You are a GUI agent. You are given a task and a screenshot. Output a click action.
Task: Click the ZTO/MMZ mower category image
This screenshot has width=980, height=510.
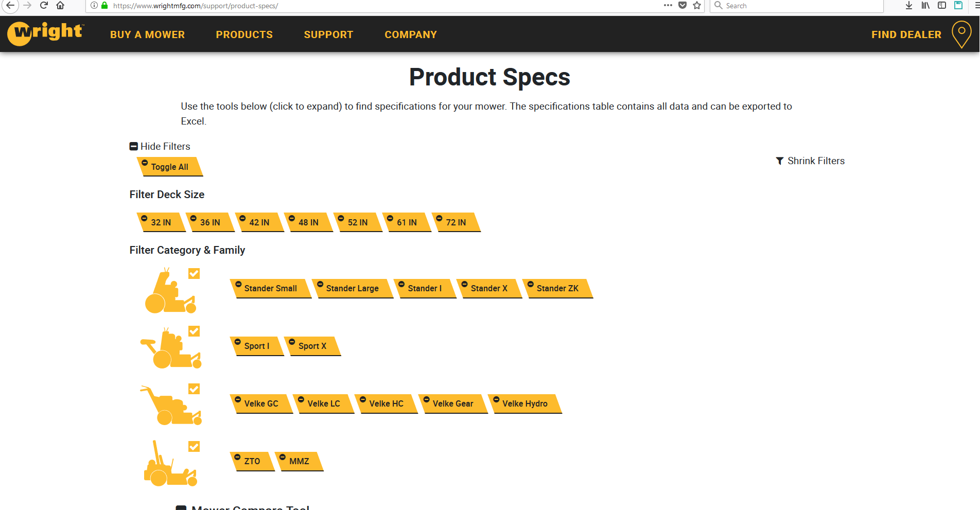pos(170,463)
